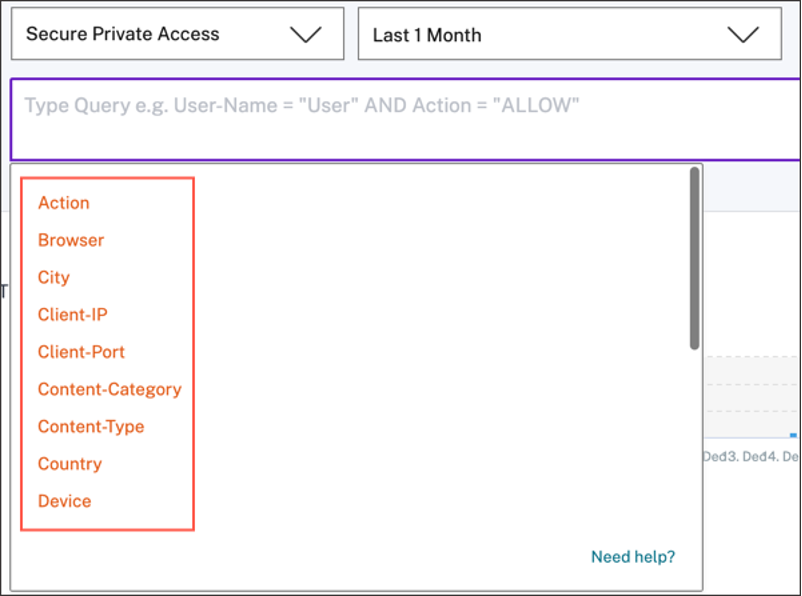Viewport: 802px width, 596px height.
Task: Select the Device suggestion
Action: [x=65, y=501]
